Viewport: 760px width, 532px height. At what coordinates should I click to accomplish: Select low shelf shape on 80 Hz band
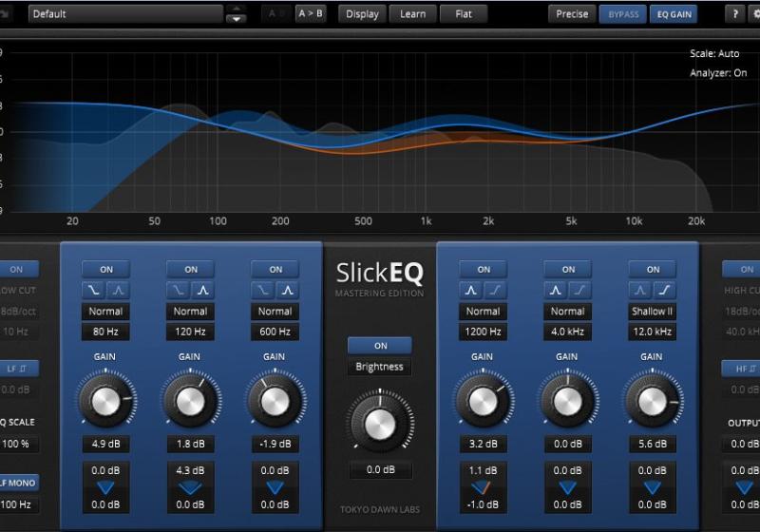point(94,290)
